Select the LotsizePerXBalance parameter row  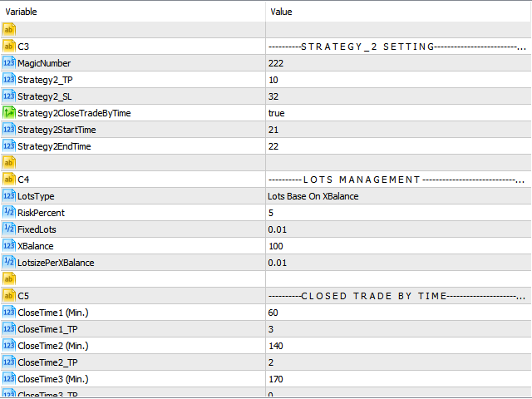click(56, 263)
